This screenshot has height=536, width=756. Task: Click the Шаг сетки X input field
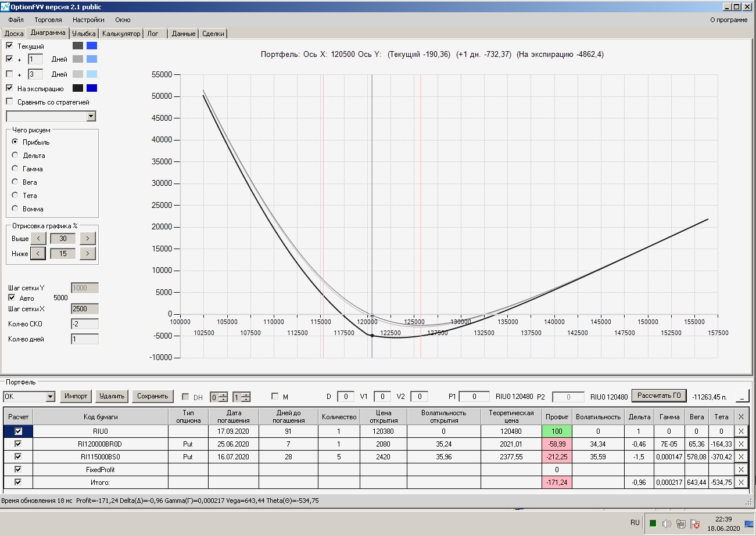[84, 309]
